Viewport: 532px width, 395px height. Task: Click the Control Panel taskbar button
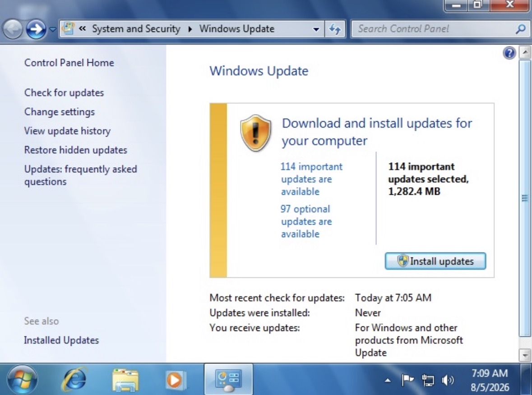[228, 379]
